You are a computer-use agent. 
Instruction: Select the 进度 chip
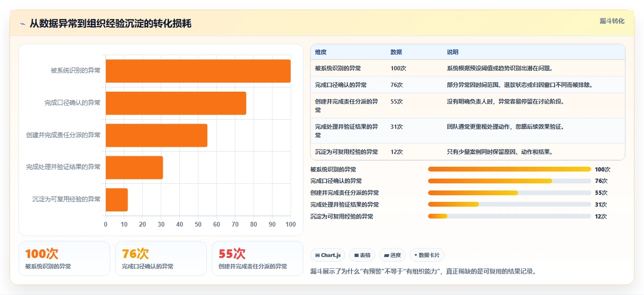click(x=392, y=255)
